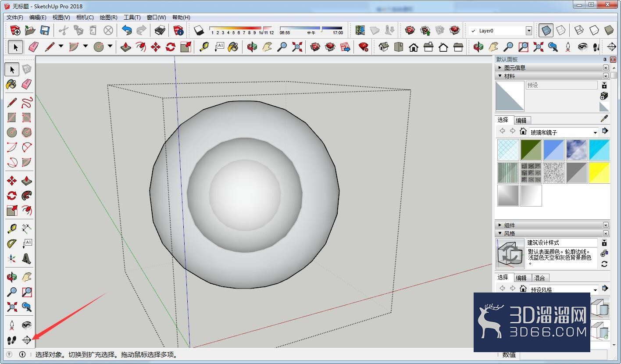Select the Pie arc tool
The height and width of the screenshot is (364, 621).
27,162
